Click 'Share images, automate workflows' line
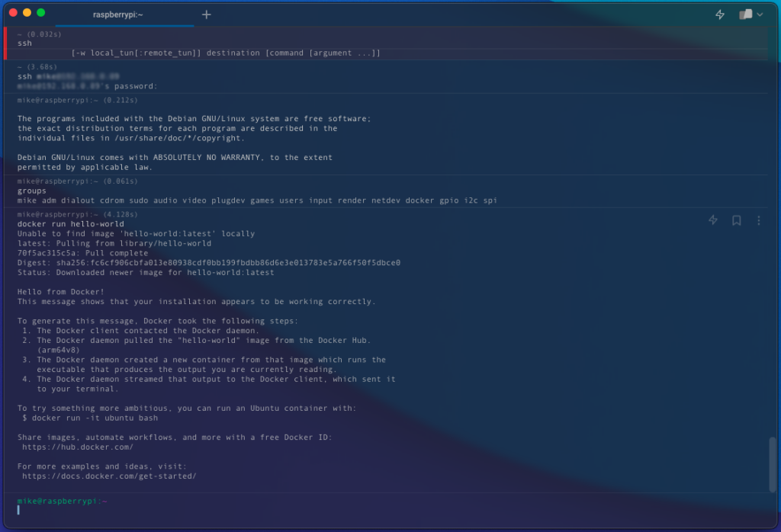The width and height of the screenshot is (781, 532). pos(175,437)
